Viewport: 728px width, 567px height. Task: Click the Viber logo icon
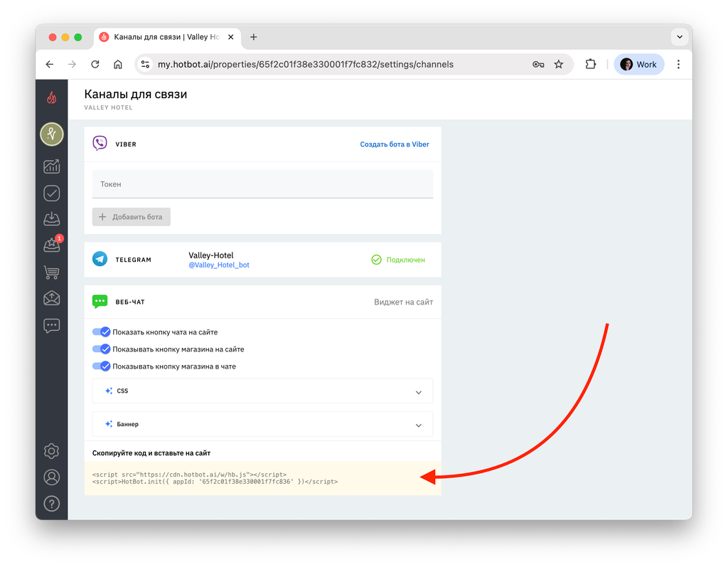[100, 144]
